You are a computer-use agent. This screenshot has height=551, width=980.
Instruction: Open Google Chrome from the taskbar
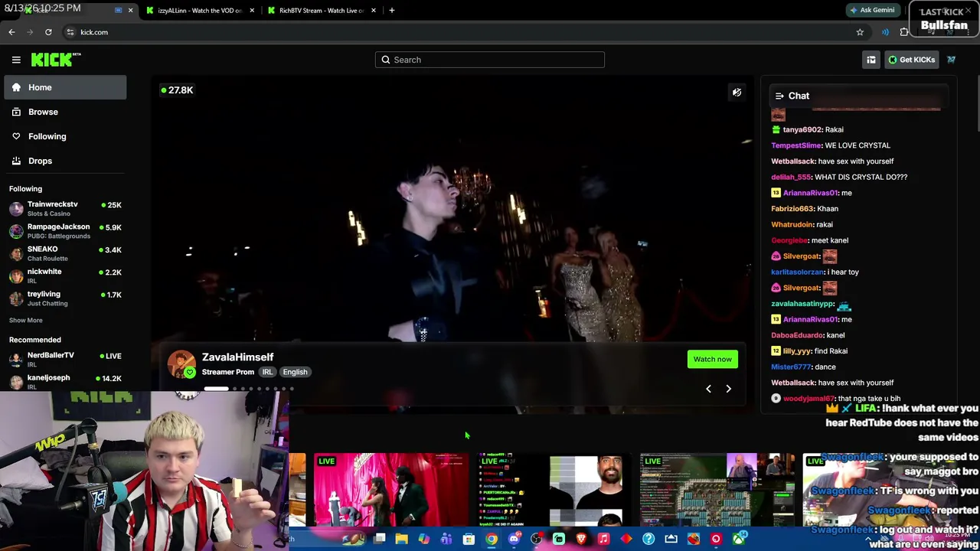(x=492, y=540)
